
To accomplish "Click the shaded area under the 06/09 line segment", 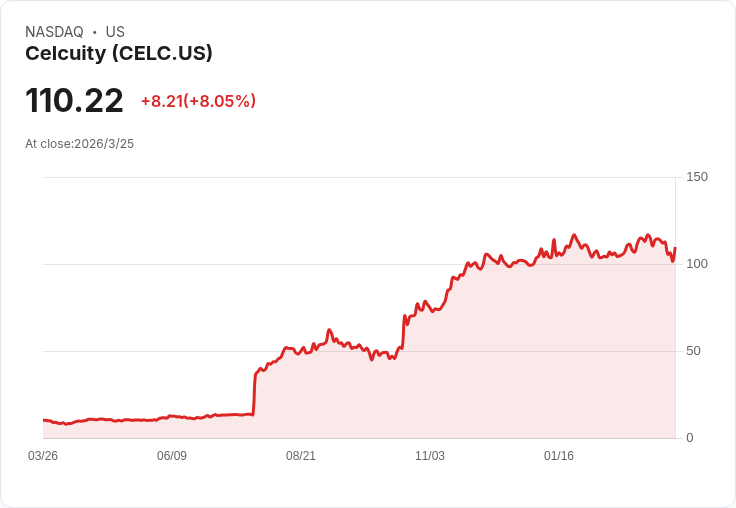I will [172, 428].
